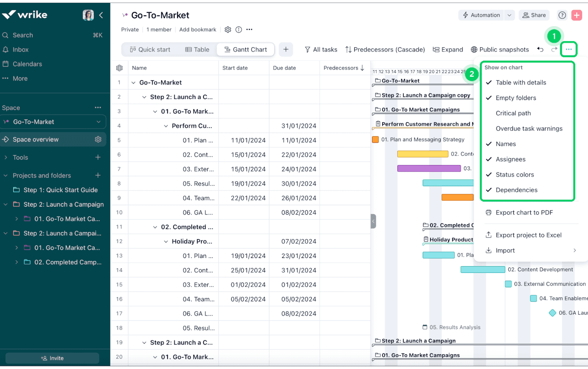The height and width of the screenshot is (369, 588).
Task: Select the orange Plan and Messaging Strategy bar
Action: (375, 140)
